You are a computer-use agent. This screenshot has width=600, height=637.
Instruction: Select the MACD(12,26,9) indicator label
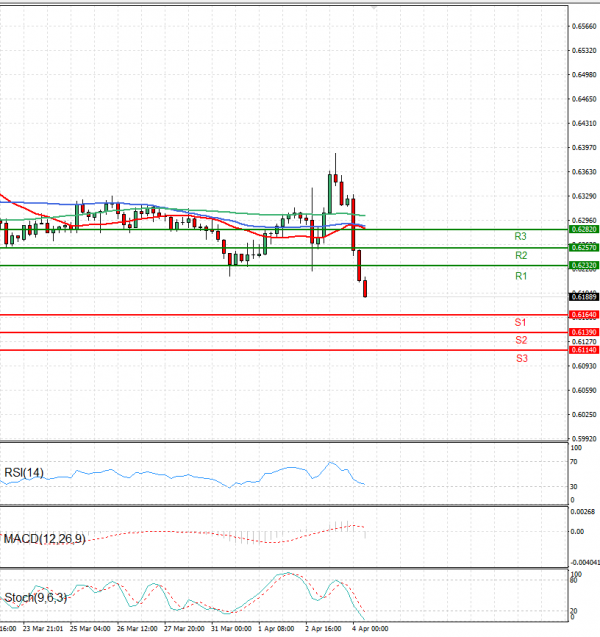[x=44, y=539]
